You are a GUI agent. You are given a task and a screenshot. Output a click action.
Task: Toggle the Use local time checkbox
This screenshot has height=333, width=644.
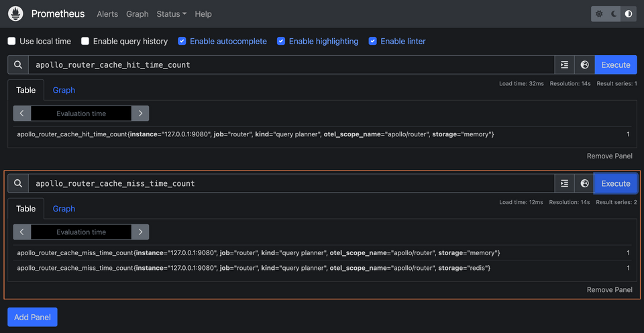[12, 41]
